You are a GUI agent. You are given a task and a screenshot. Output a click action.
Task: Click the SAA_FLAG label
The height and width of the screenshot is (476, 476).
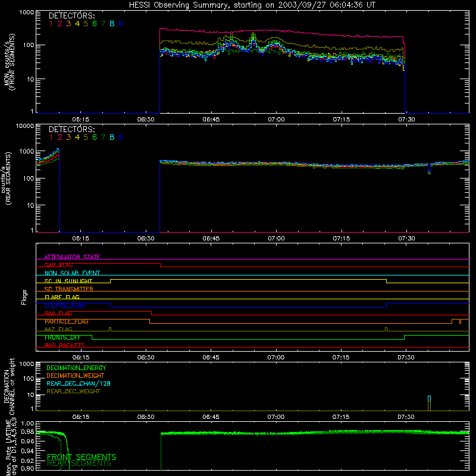(x=58, y=313)
